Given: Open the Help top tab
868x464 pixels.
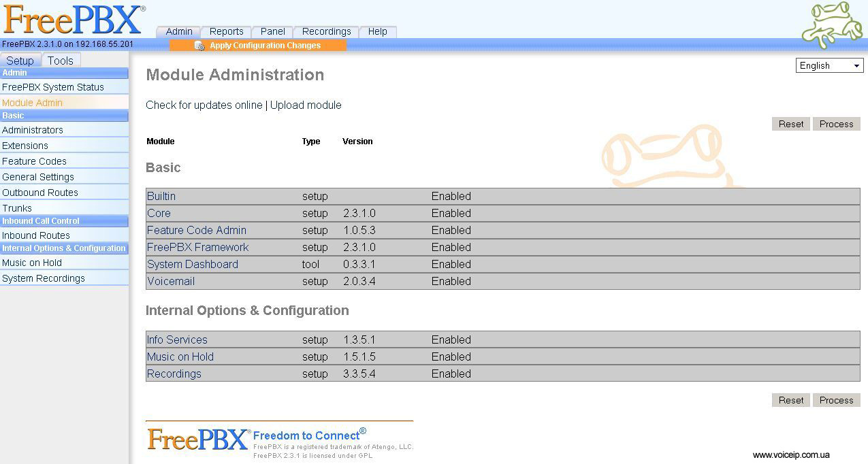Looking at the screenshot, I should (x=377, y=31).
